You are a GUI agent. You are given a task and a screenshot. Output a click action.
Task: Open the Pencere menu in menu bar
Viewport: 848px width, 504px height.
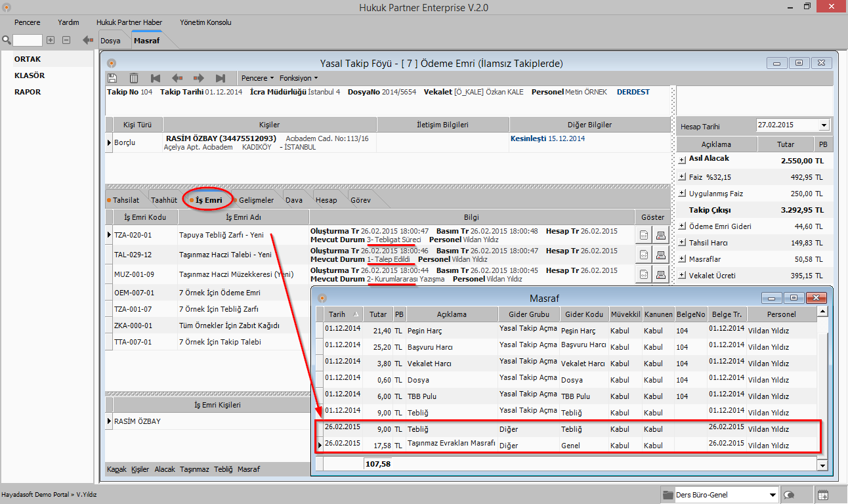coord(27,22)
